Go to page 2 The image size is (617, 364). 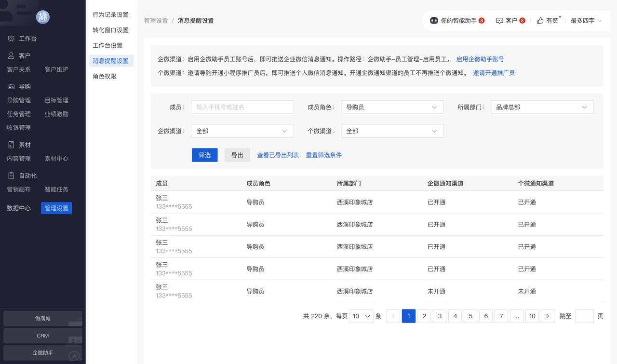[x=424, y=316]
